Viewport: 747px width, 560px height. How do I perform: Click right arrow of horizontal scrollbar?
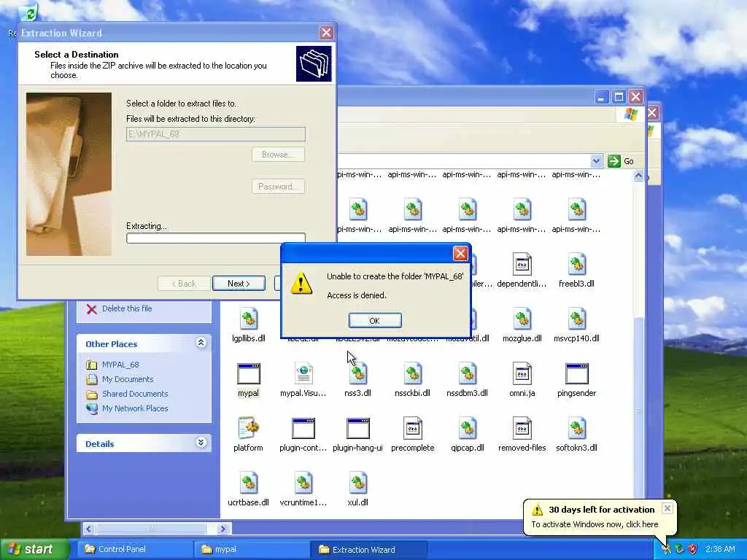click(223, 529)
